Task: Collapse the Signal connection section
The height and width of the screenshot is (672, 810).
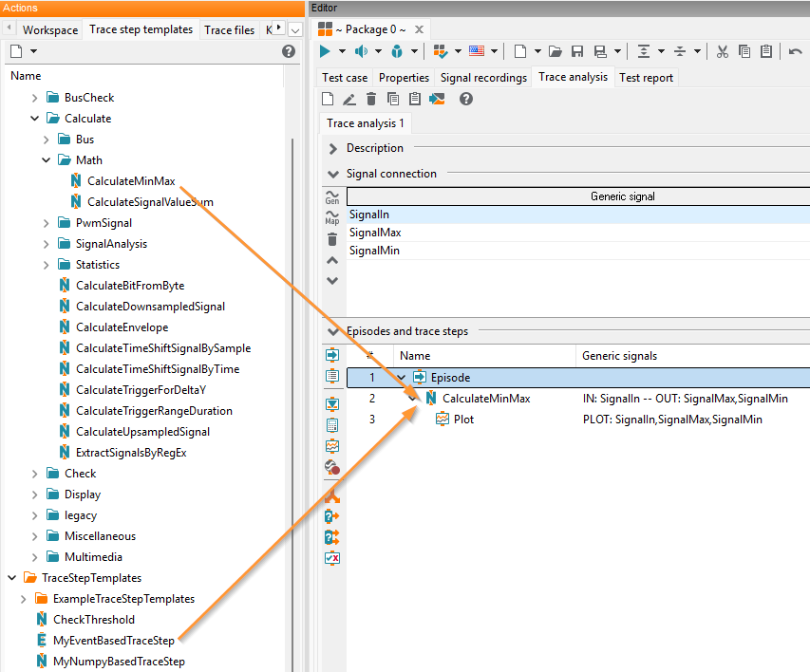Action: (333, 174)
